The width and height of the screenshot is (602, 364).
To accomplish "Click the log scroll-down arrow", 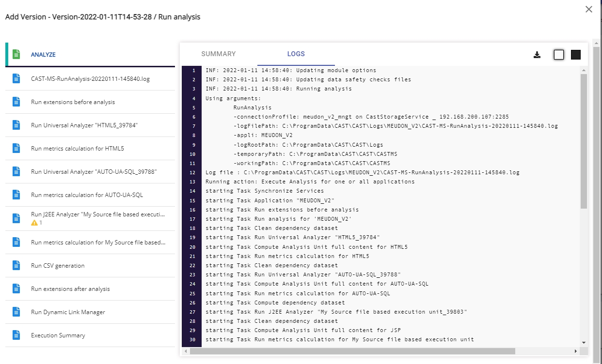I will click(x=584, y=343).
